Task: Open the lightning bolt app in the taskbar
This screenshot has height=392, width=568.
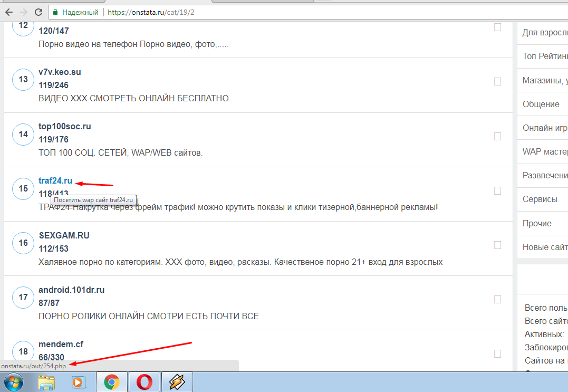Action: coord(176,381)
